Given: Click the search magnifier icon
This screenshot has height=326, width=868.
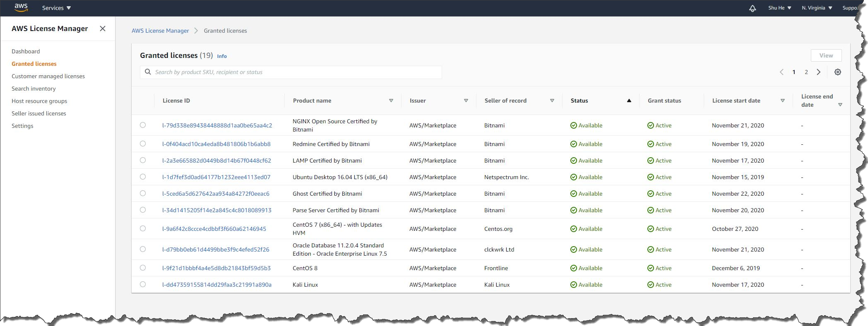Looking at the screenshot, I should click(x=148, y=72).
